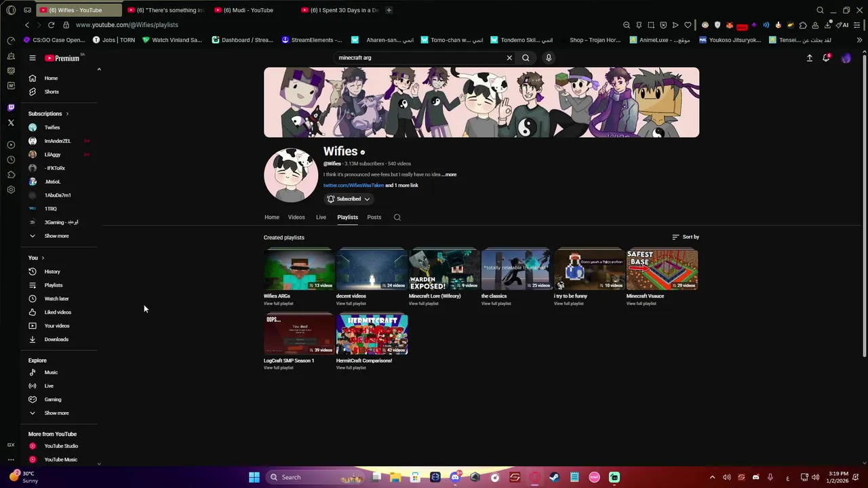The width and height of the screenshot is (868, 488).
Task: Open the YouTube Create upload icon
Action: pyautogui.click(x=809, y=58)
